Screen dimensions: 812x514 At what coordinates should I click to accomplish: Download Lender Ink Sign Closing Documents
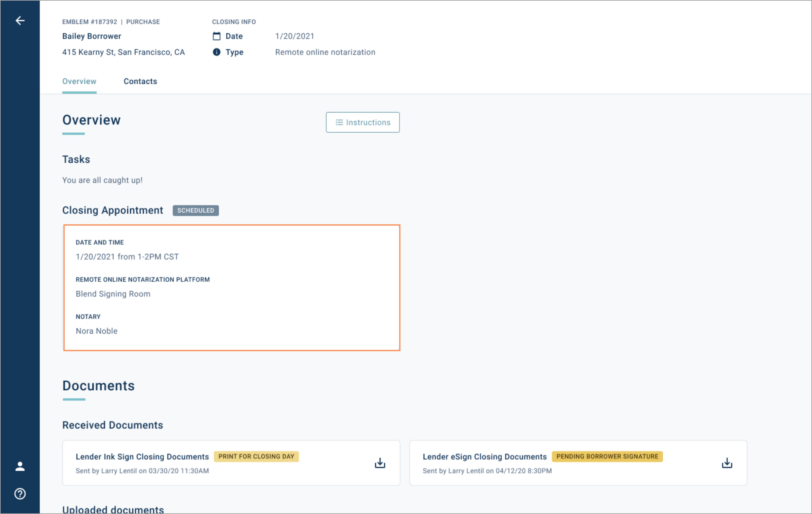380,463
